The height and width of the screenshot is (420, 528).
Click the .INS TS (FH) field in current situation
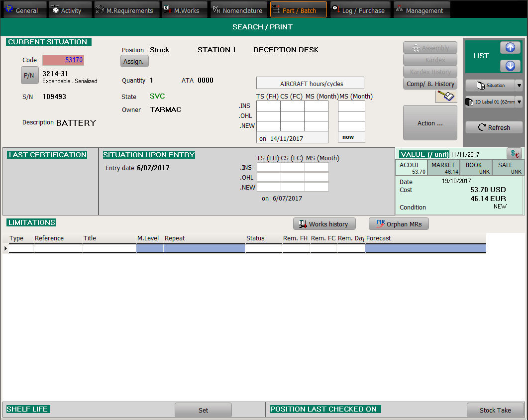268,106
